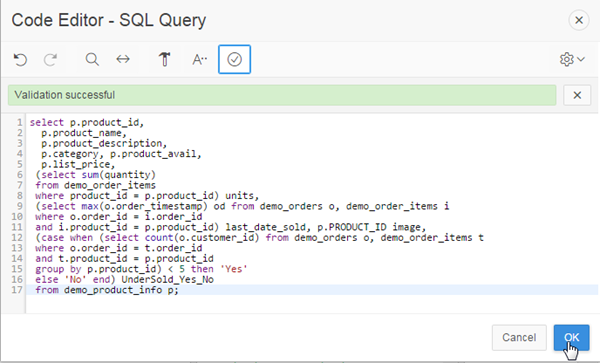Image resolution: width=600 pixels, height=363 pixels.
Task: Click the Redo icon in toolbar
Action: click(x=51, y=59)
